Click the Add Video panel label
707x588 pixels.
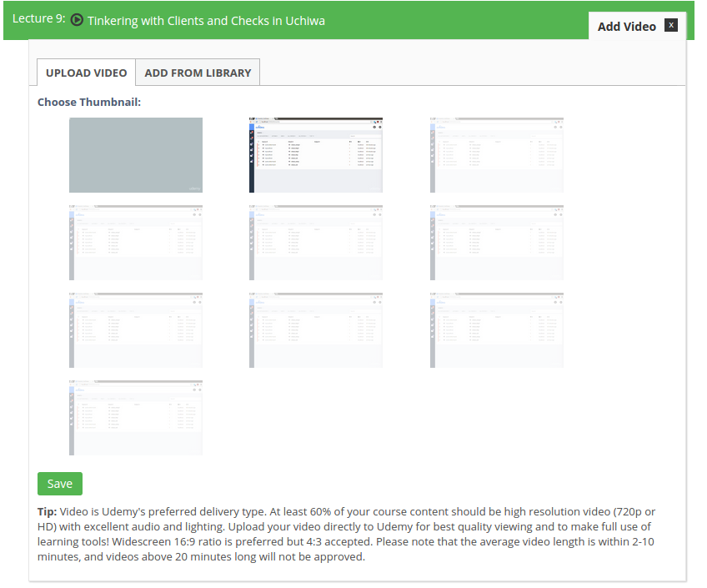pyautogui.click(x=627, y=27)
